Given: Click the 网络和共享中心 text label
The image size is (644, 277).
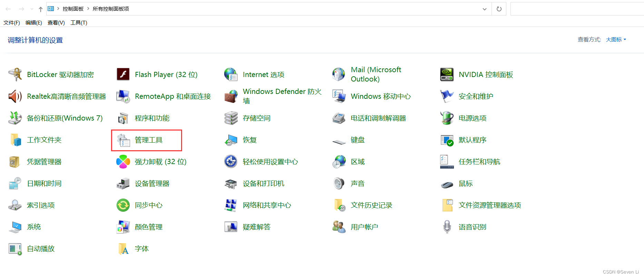Looking at the screenshot, I should (267, 205).
